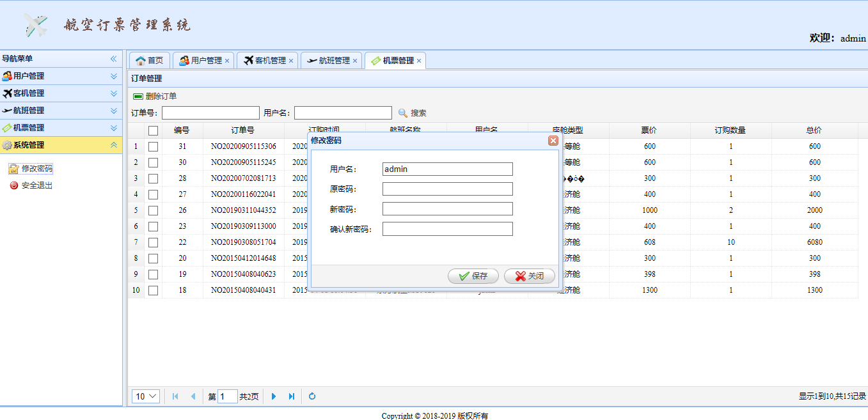Focus the 确认新密码 input field

click(x=448, y=229)
